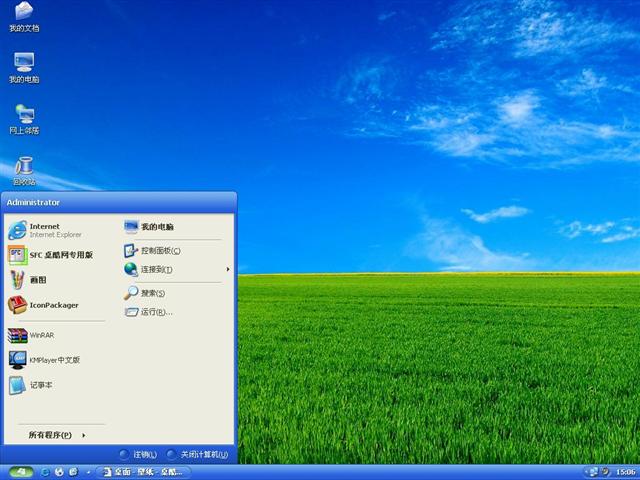
Task: Expand the 连接到 submenu arrow
Action: (x=228, y=269)
